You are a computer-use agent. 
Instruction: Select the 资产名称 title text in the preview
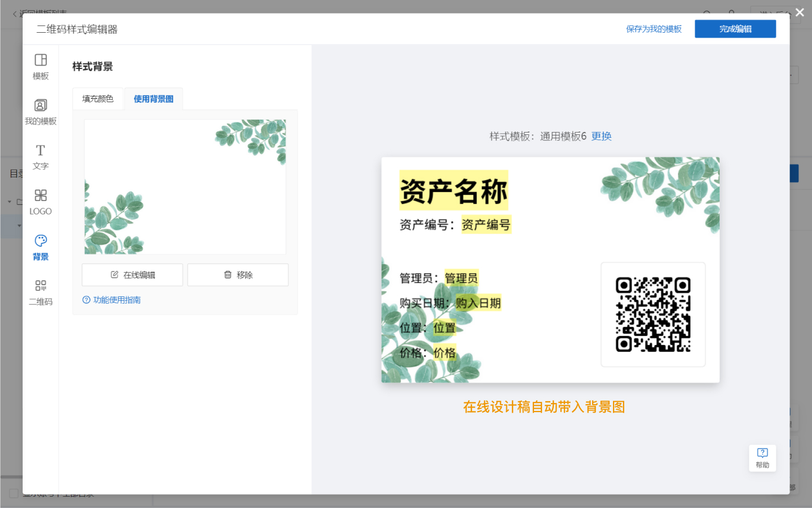point(454,191)
